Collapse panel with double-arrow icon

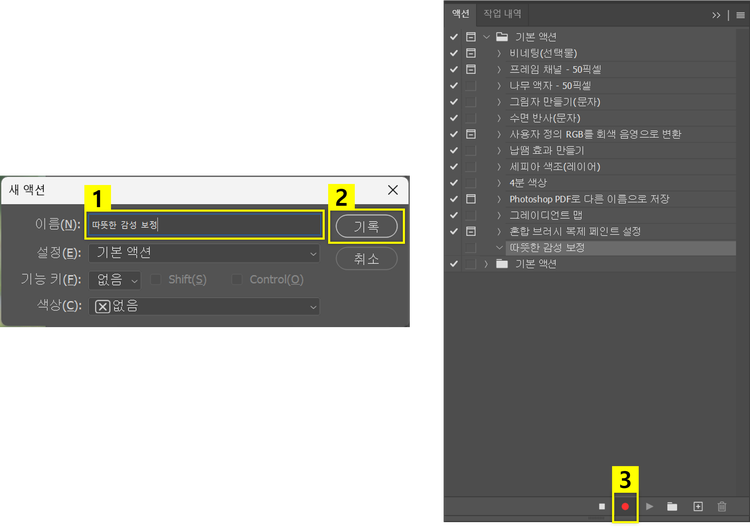point(716,15)
